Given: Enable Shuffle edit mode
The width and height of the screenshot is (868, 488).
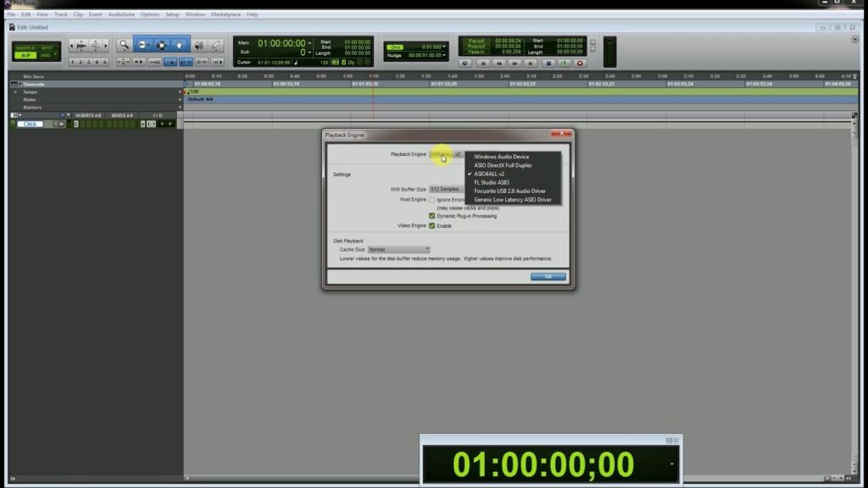Looking at the screenshot, I should 25,48.
